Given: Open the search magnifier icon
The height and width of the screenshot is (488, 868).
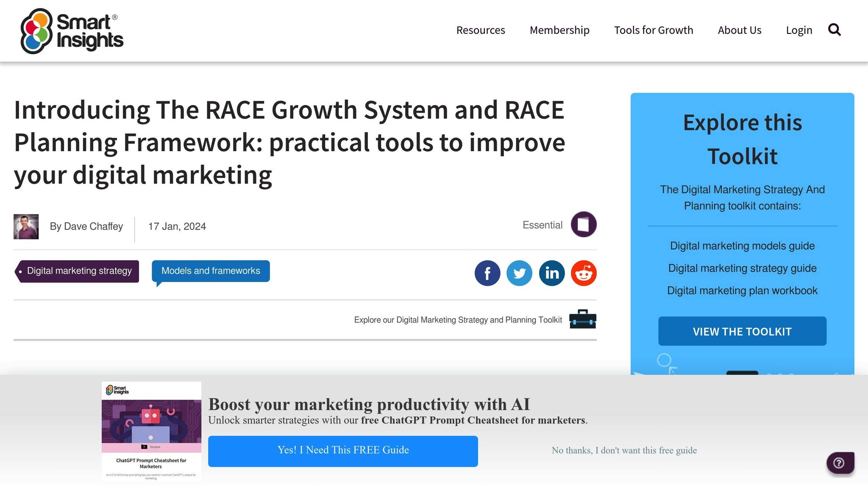Looking at the screenshot, I should click(x=835, y=30).
